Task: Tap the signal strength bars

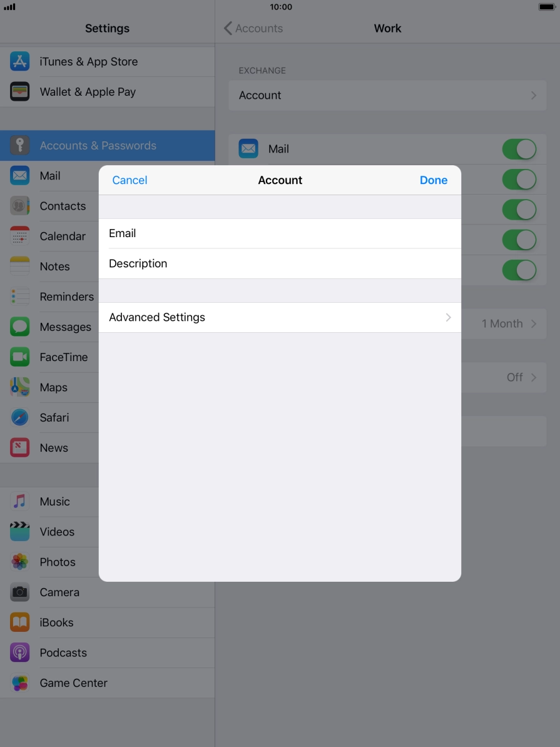Action: (x=9, y=7)
